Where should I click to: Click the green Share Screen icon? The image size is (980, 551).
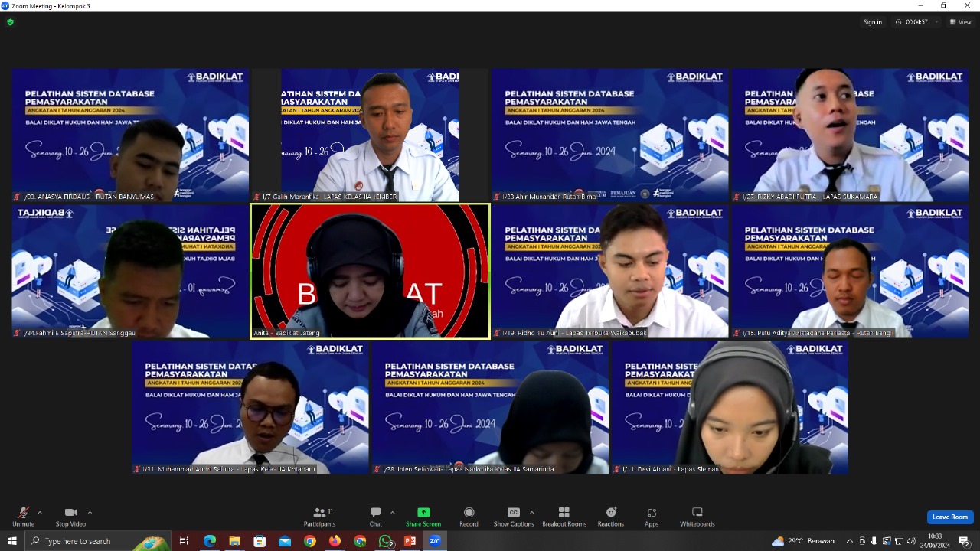pos(423,513)
